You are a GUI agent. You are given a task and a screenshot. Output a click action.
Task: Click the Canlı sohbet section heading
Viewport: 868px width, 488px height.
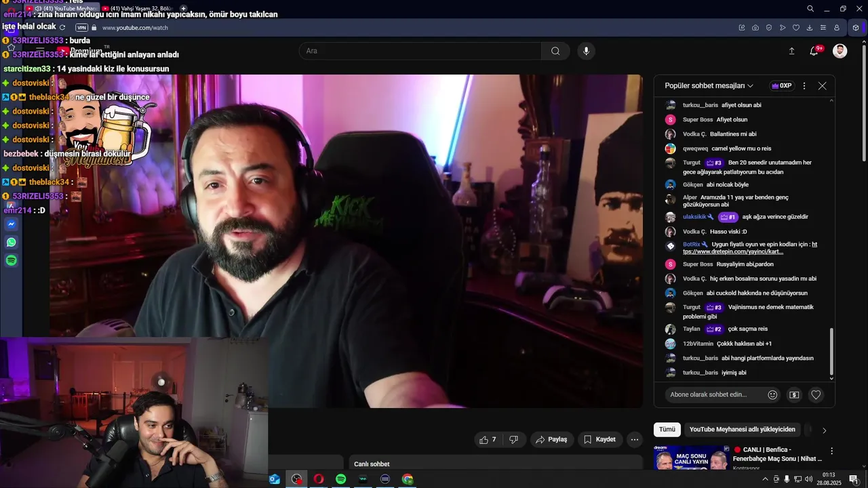(x=372, y=464)
